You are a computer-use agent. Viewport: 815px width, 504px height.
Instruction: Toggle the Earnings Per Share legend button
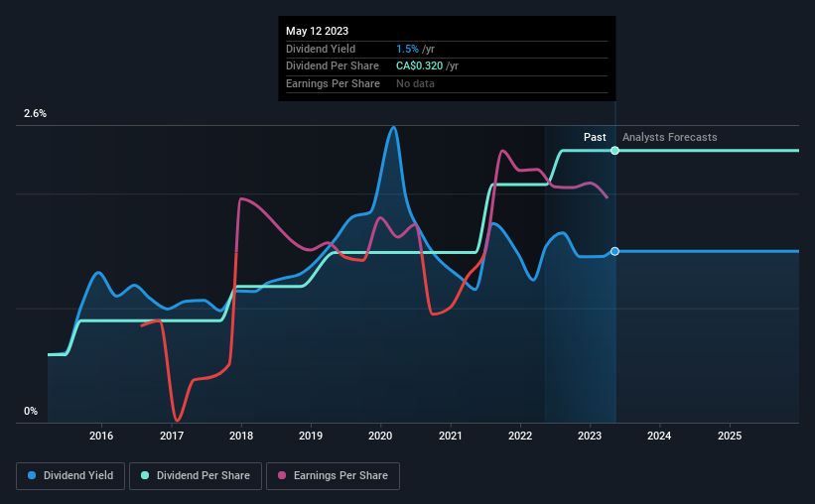point(333,476)
